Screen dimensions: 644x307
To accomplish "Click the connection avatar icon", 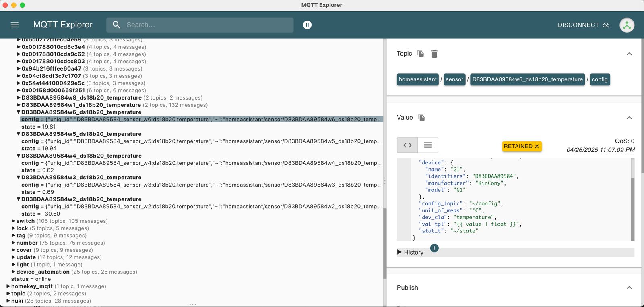I will point(627,25).
